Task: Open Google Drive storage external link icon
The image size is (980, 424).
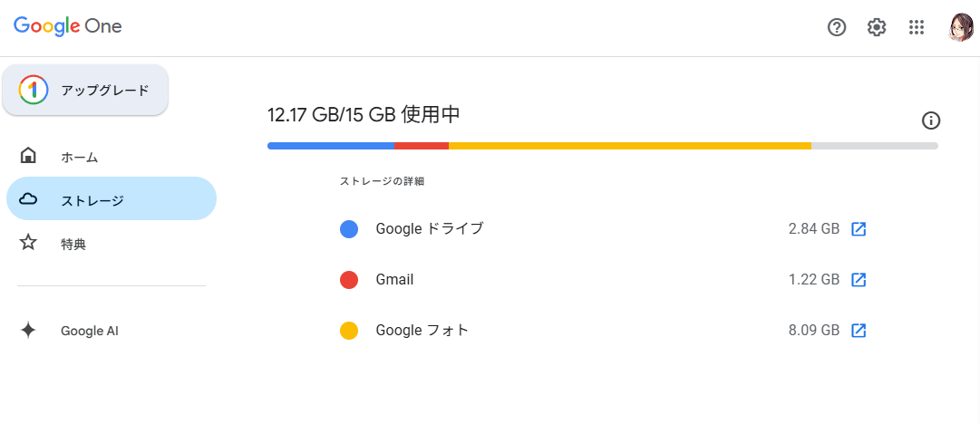Action: (x=859, y=229)
